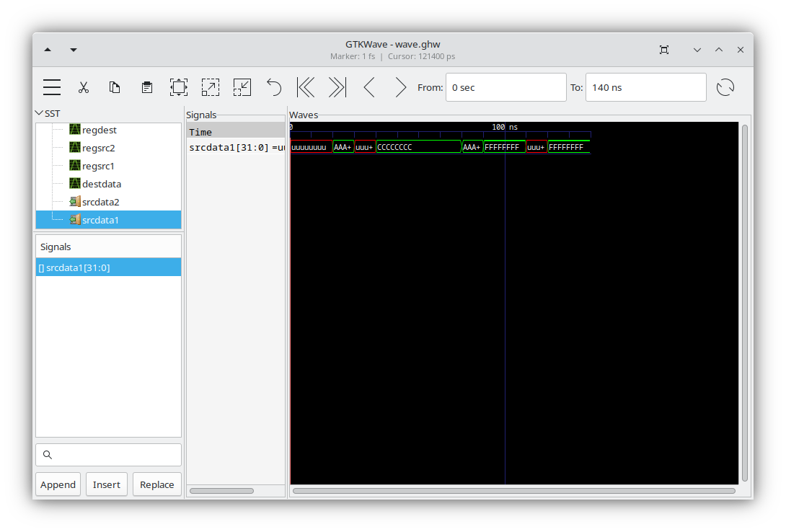Viewport: 786px width, 532px height.
Task: Select the zoom-fit icon
Action: coord(178,87)
